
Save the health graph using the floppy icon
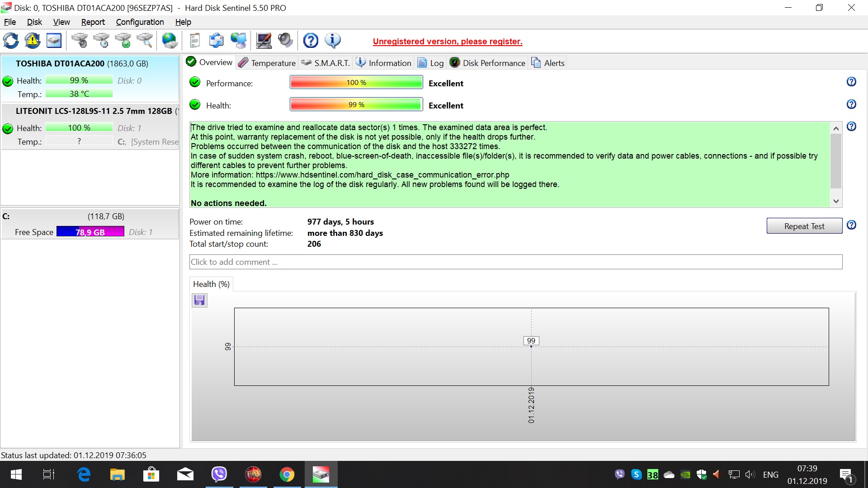[x=199, y=300]
